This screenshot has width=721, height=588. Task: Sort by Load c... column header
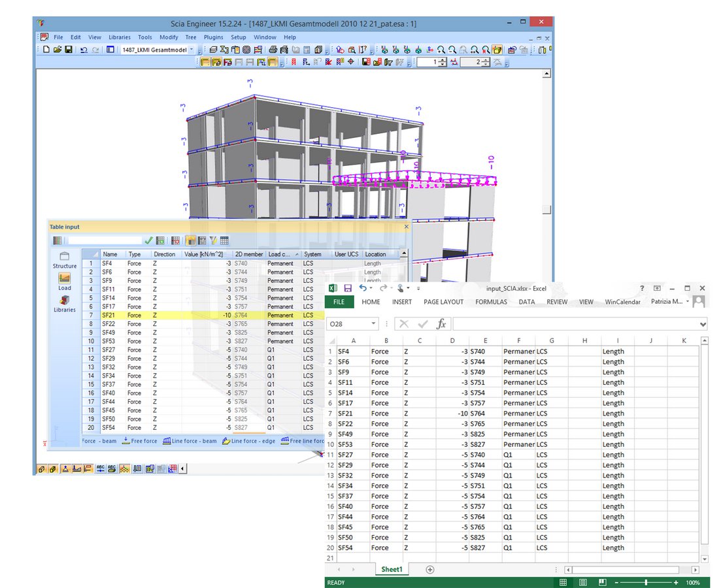pyautogui.click(x=283, y=254)
